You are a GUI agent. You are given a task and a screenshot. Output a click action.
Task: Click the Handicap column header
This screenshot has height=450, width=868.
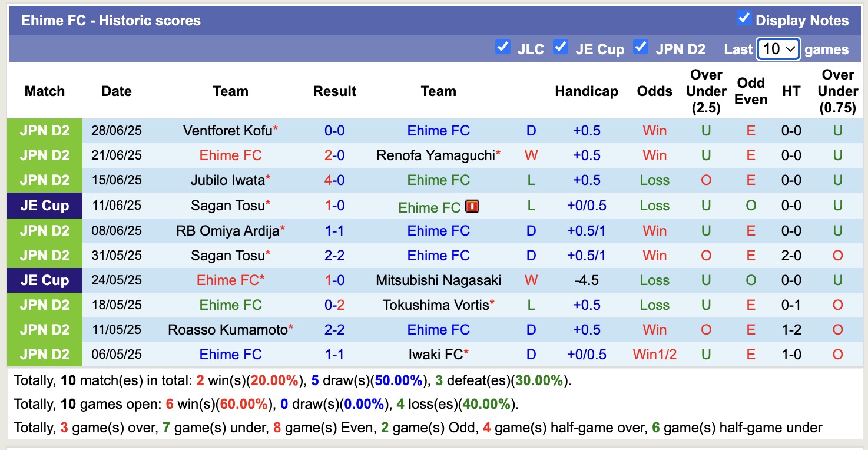pos(587,91)
